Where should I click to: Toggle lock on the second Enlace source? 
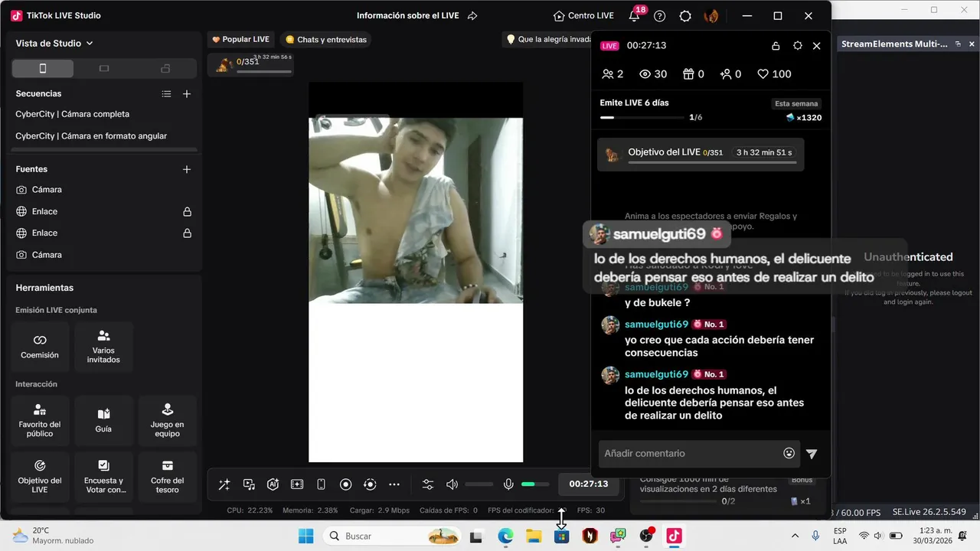(x=187, y=233)
